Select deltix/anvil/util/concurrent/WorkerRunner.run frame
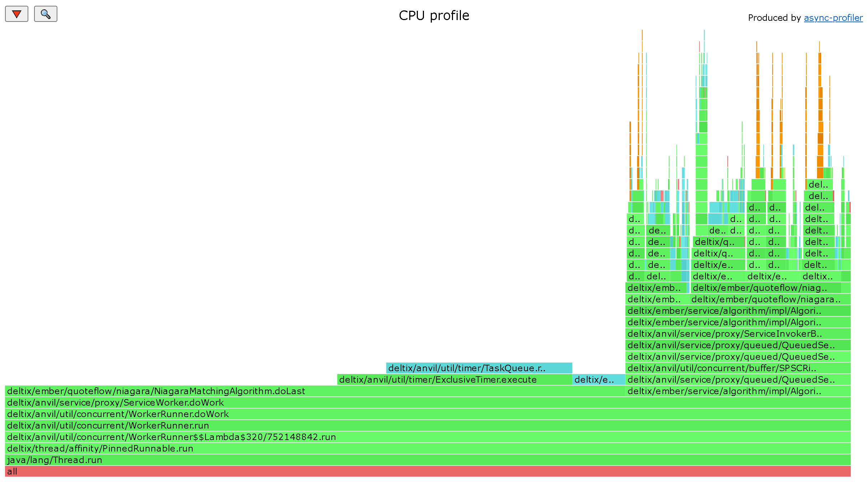868x482 pixels. coord(428,425)
